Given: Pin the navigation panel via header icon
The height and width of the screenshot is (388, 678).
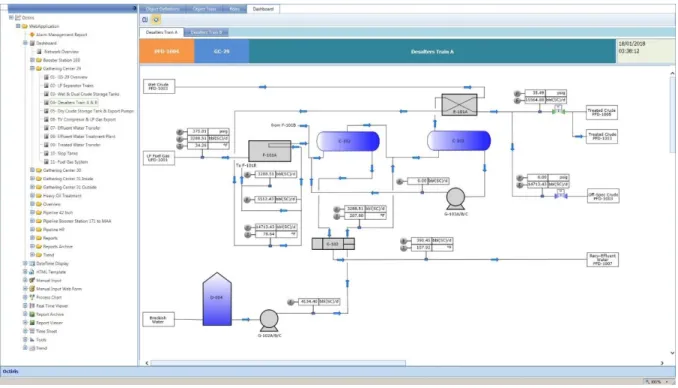Looking at the screenshot, I should coord(134,8).
